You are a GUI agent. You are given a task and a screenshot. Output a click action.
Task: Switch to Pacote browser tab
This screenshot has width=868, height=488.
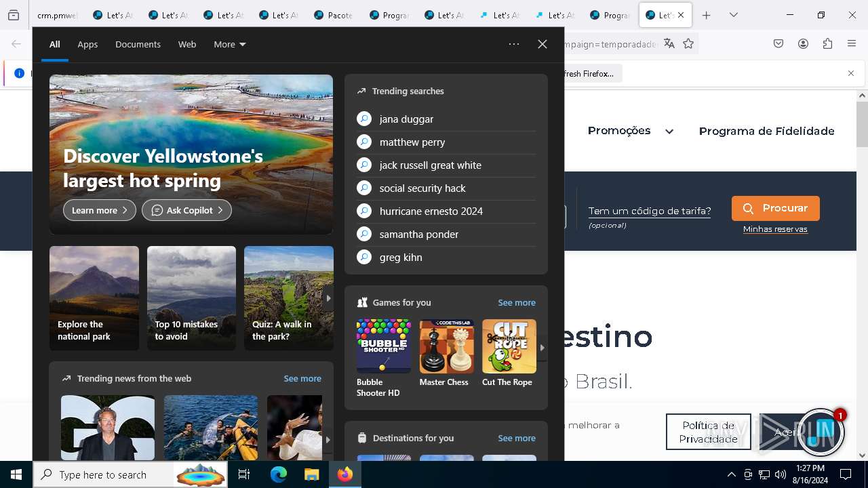coord(335,15)
